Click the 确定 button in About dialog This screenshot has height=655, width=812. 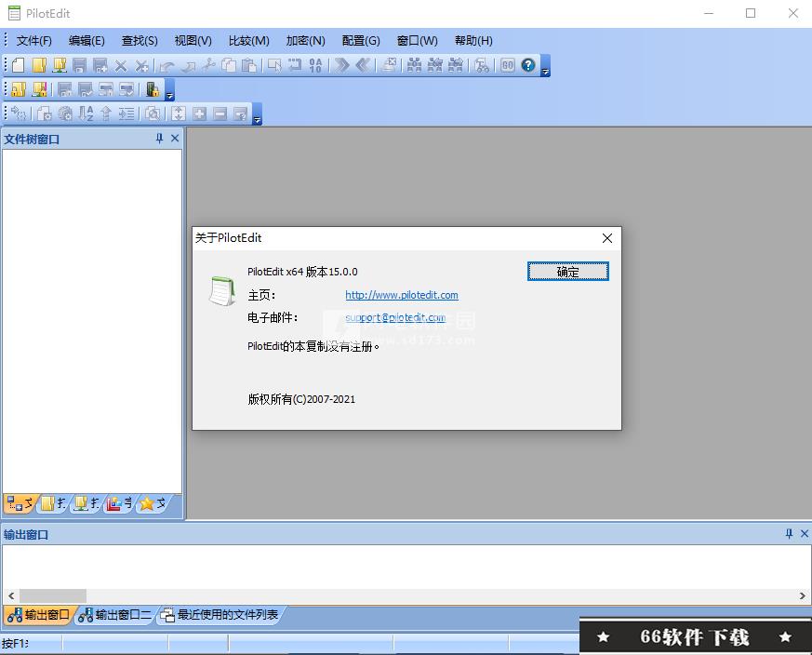[x=568, y=272]
